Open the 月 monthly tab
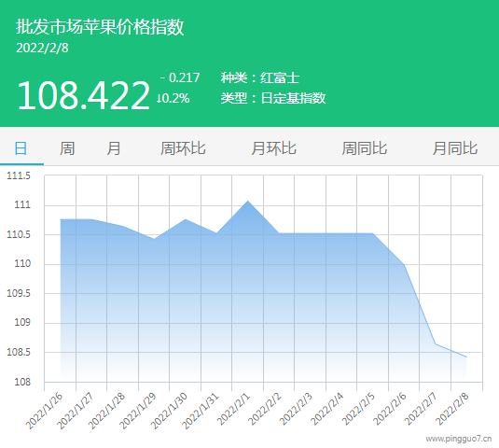Image resolution: width=499 pixels, height=448 pixels. 114,148
